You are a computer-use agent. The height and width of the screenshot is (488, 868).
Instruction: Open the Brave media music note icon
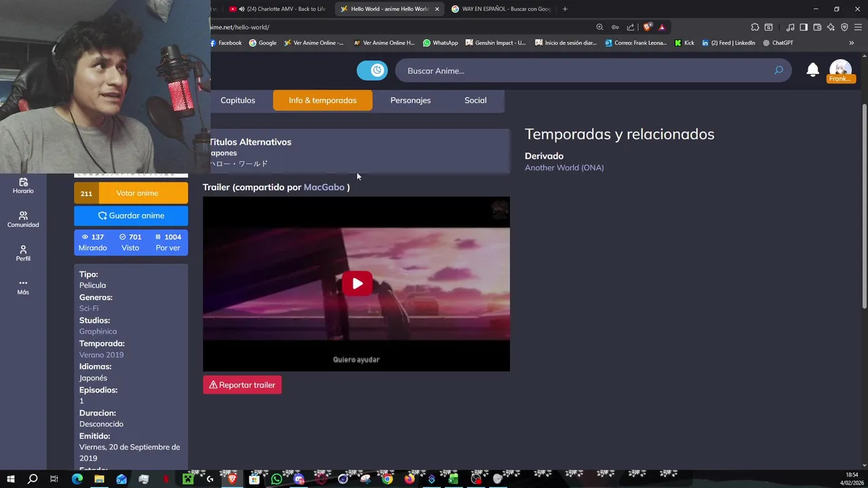pos(790,27)
